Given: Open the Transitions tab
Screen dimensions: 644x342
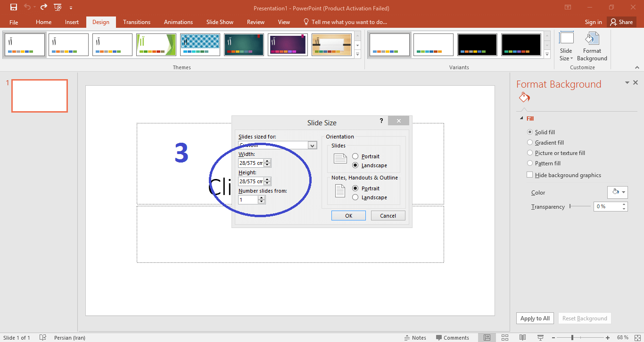Looking at the screenshot, I should click(x=137, y=22).
